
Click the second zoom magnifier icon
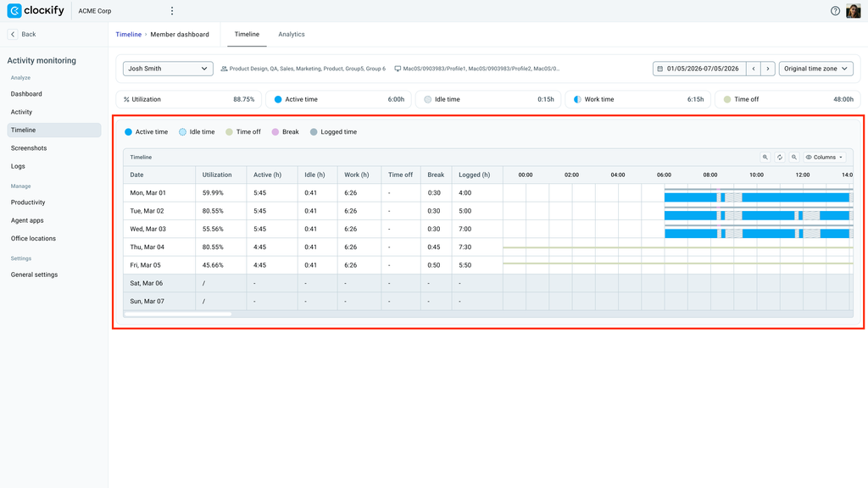click(x=793, y=157)
